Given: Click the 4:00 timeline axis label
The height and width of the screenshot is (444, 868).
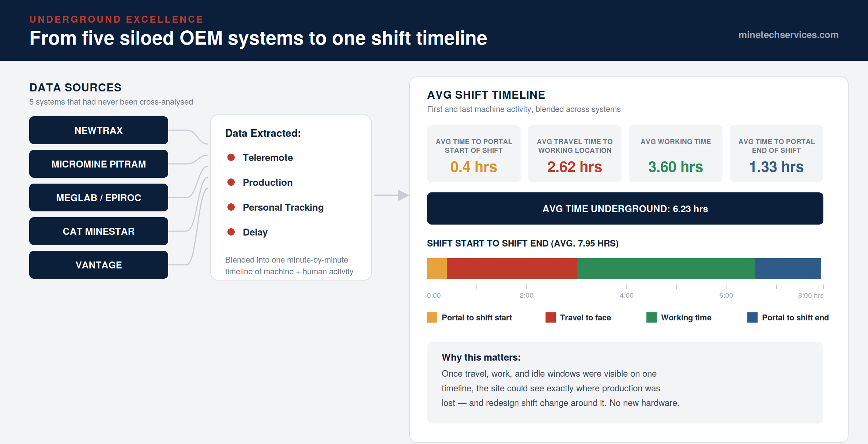Looking at the screenshot, I should coord(627,295).
